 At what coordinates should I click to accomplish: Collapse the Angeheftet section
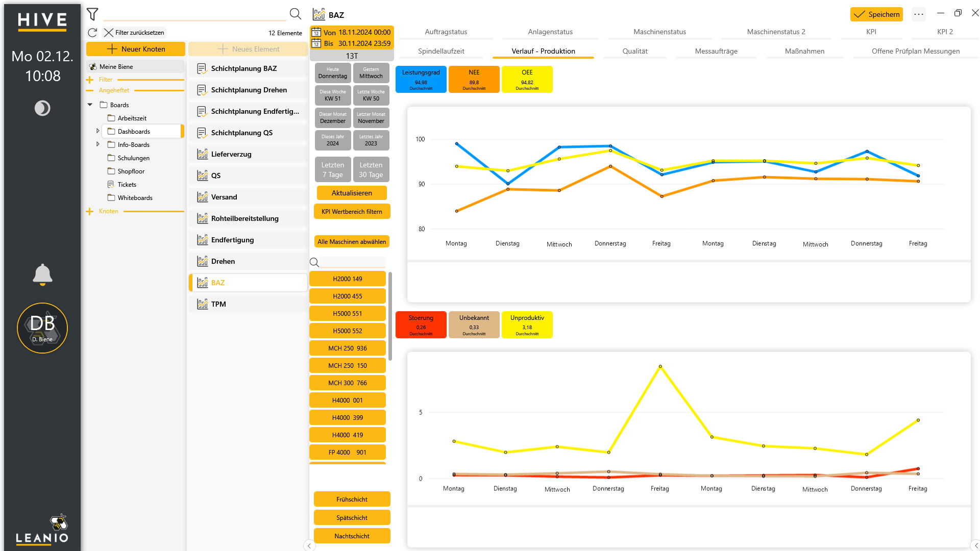coord(90,90)
